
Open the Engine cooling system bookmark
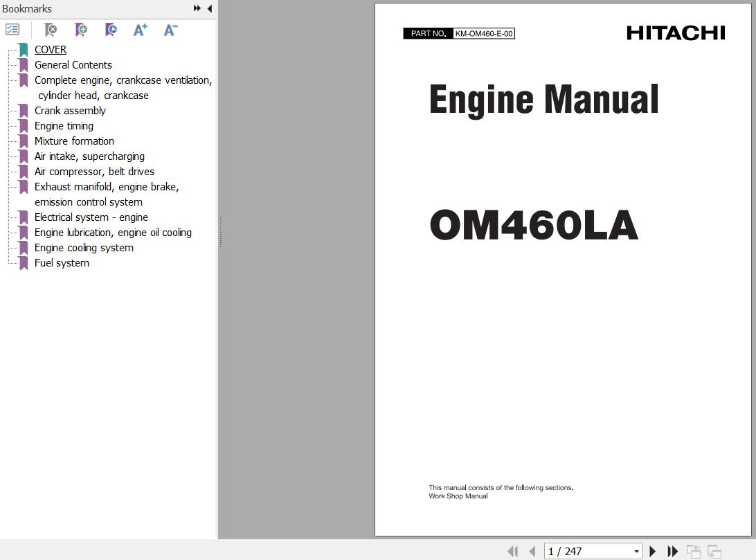(x=84, y=248)
